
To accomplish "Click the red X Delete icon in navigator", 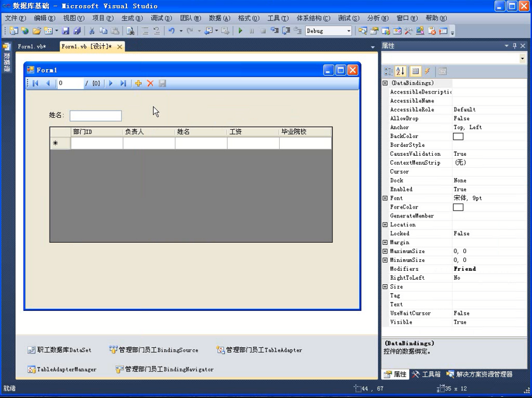I will (x=151, y=83).
